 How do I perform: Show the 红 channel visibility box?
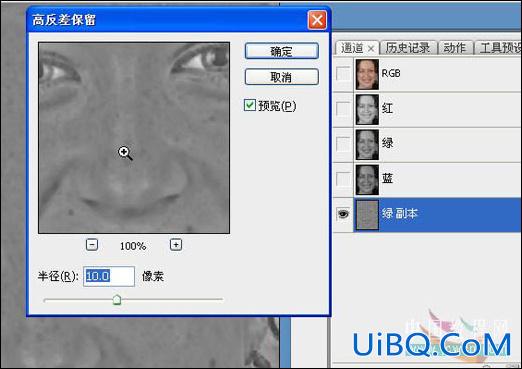[343, 109]
